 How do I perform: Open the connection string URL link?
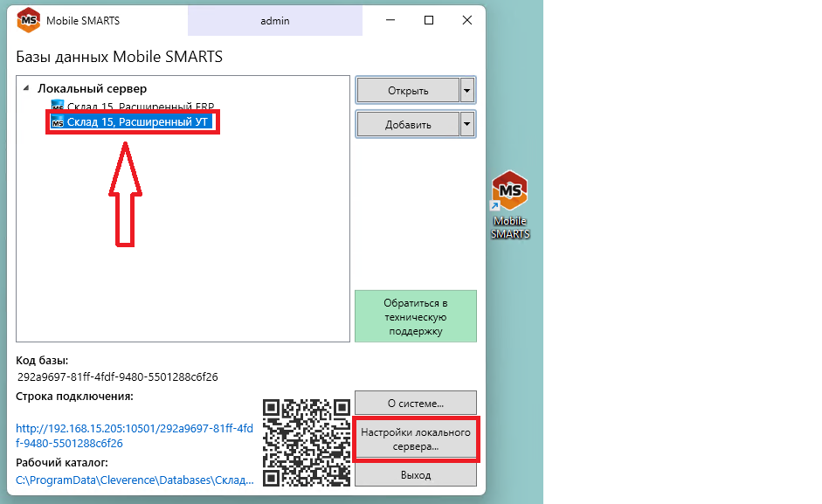(135, 436)
